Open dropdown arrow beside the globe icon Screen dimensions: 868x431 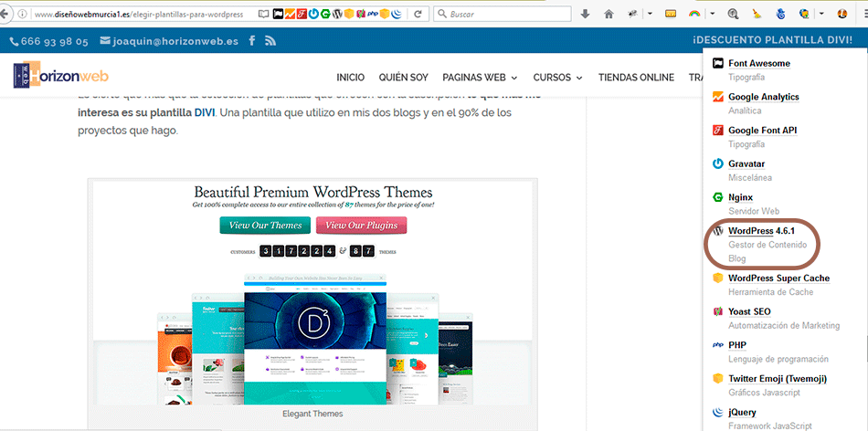coord(821,14)
